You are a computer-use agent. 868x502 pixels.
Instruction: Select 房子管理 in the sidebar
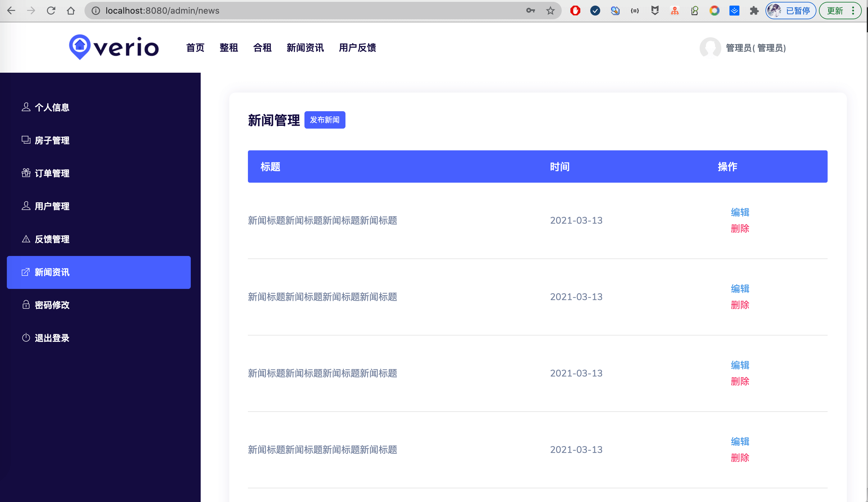click(x=52, y=140)
